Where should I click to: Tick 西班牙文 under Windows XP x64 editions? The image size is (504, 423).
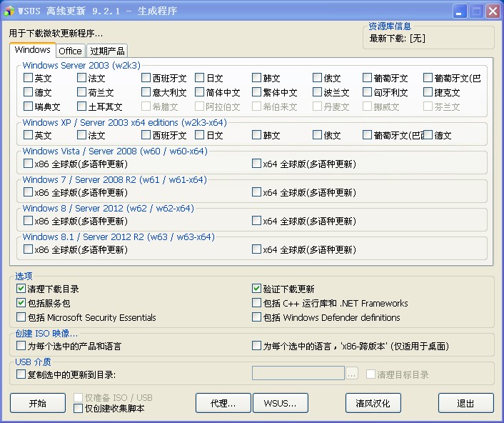146,135
